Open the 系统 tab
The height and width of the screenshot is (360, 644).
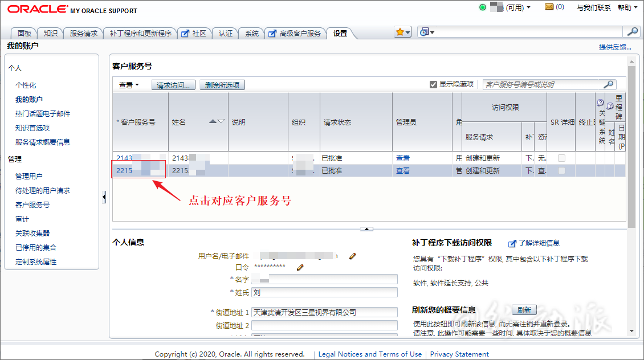click(x=252, y=33)
